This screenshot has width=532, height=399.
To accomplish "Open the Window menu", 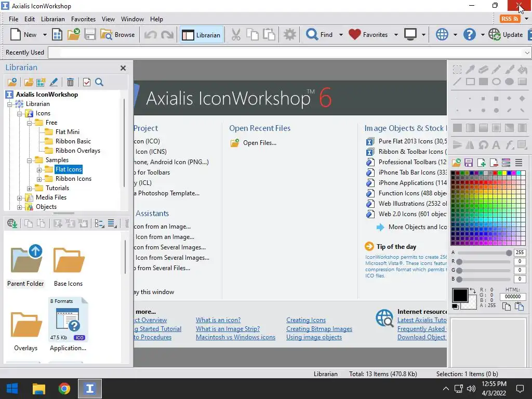I will [x=132, y=19].
